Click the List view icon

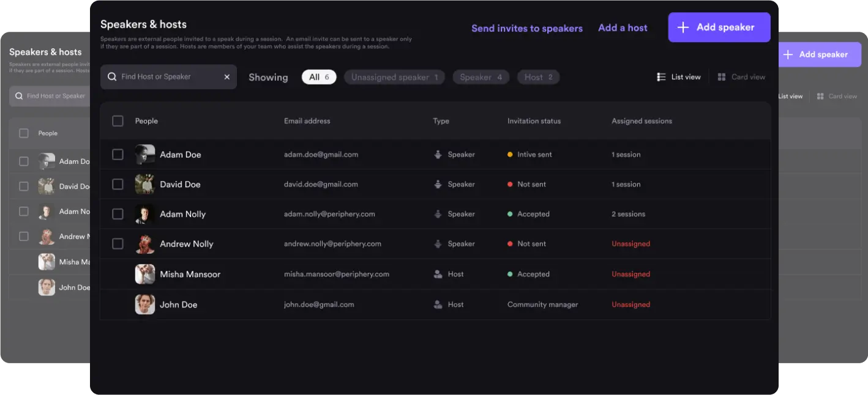[661, 77]
